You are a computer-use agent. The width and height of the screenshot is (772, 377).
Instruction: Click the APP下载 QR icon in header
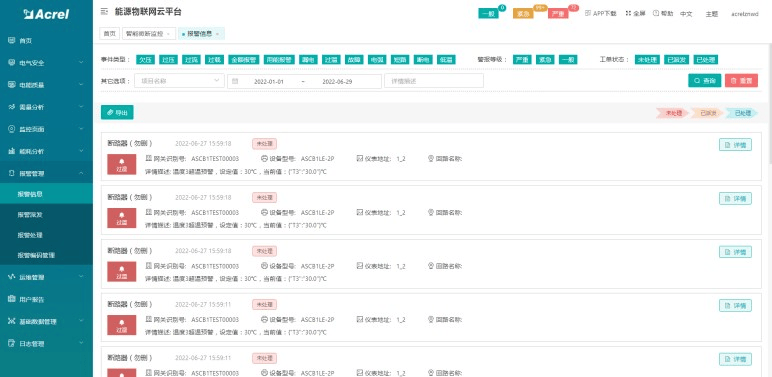tap(588, 13)
